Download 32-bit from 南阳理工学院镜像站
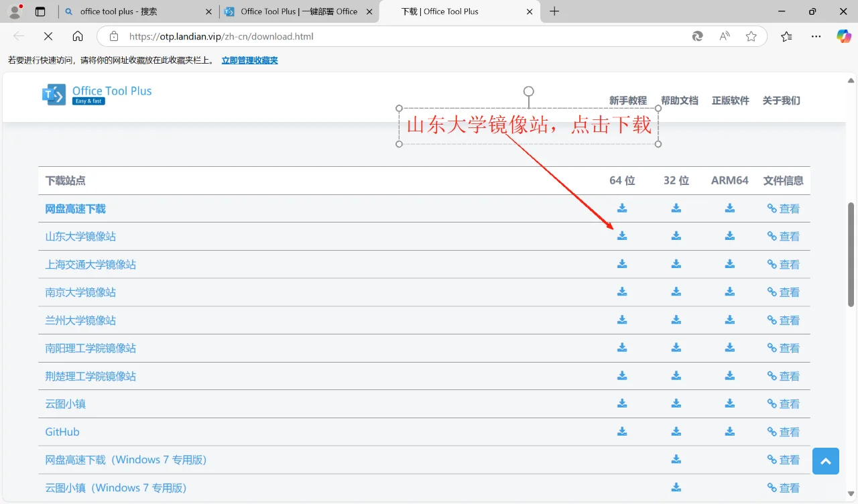The image size is (858, 504). 676,348
